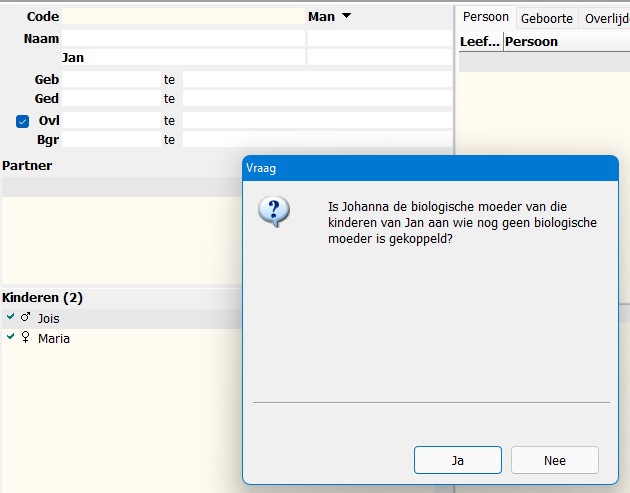Focus the Geb date field
The width and height of the screenshot is (630, 493).
(x=110, y=79)
